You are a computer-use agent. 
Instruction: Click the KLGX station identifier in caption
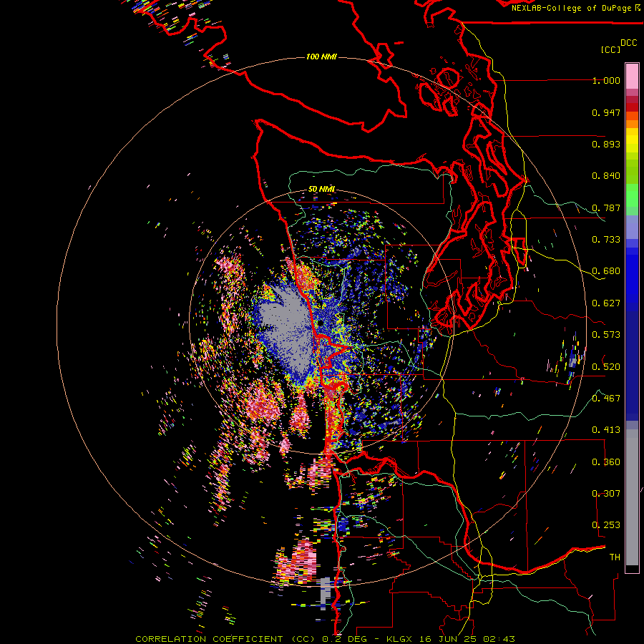tap(400, 639)
